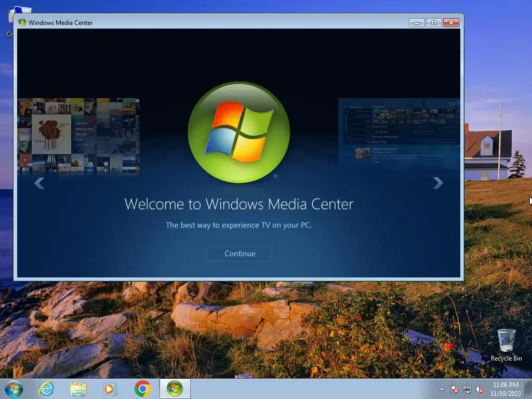Launch Windows Media Player from the taskbar
The width and height of the screenshot is (532, 399).
pos(110,389)
